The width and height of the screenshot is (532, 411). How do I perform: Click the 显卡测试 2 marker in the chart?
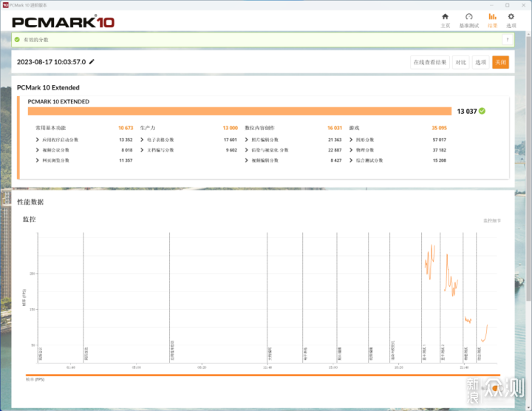click(x=443, y=353)
